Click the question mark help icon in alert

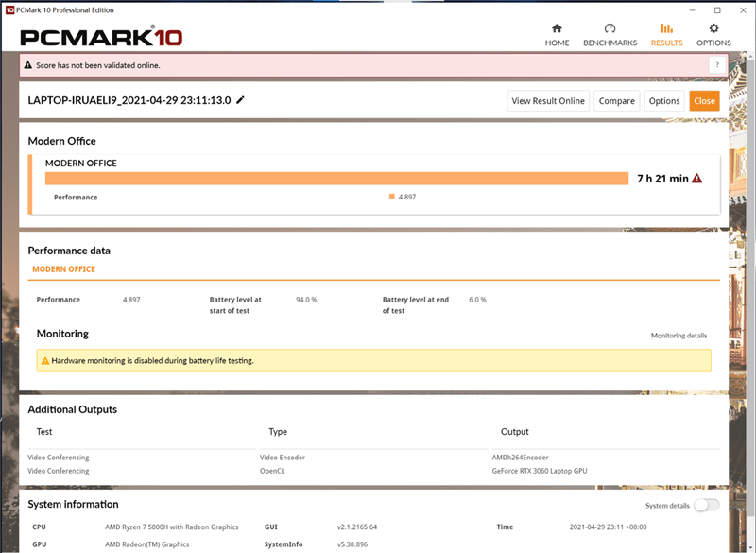click(716, 65)
